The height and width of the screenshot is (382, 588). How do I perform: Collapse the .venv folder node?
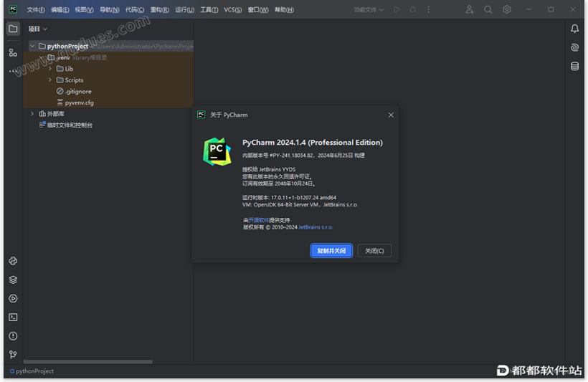coord(42,57)
